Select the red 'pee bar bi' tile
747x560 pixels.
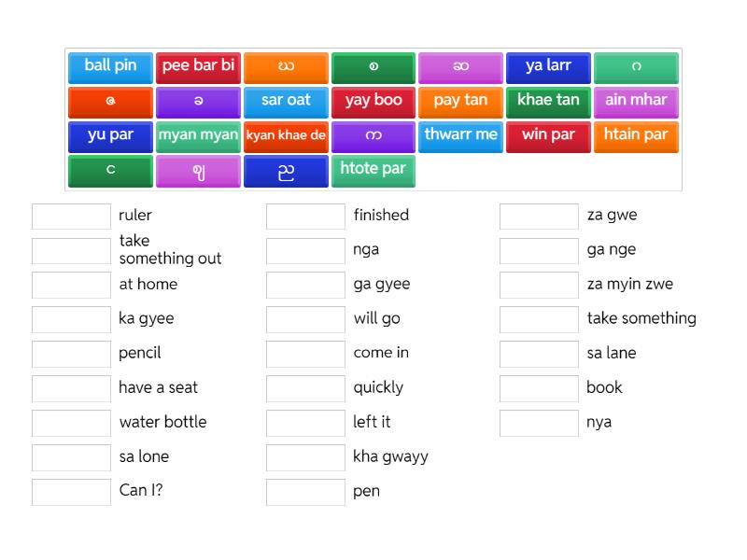[x=198, y=66]
